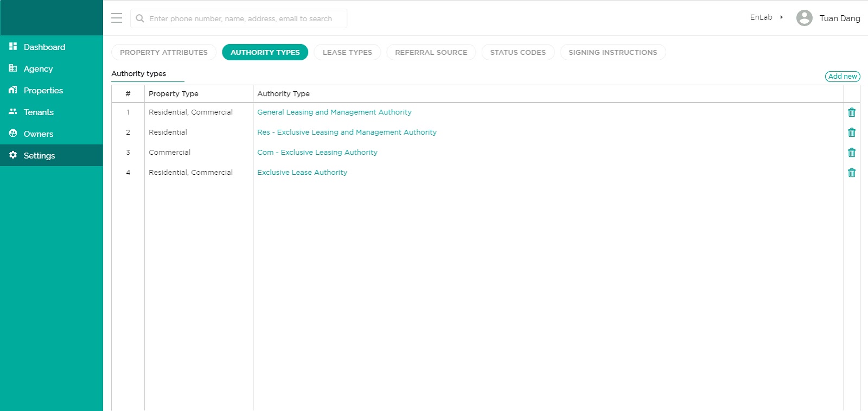Click the Properties house icon
Image resolution: width=868 pixels, height=411 pixels.
tap(13, 90)
